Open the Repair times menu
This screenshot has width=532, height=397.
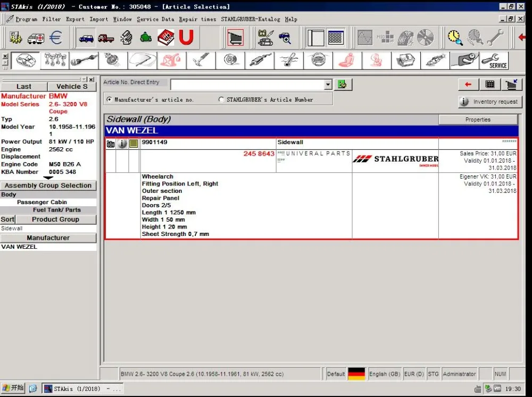197,19
